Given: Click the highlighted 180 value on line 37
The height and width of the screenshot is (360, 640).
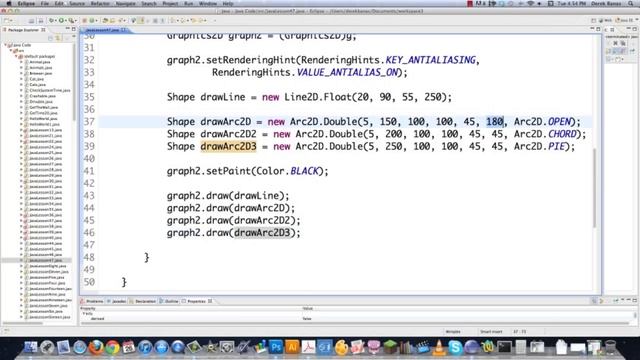Looking at the screenshot, I should (495, 122).
